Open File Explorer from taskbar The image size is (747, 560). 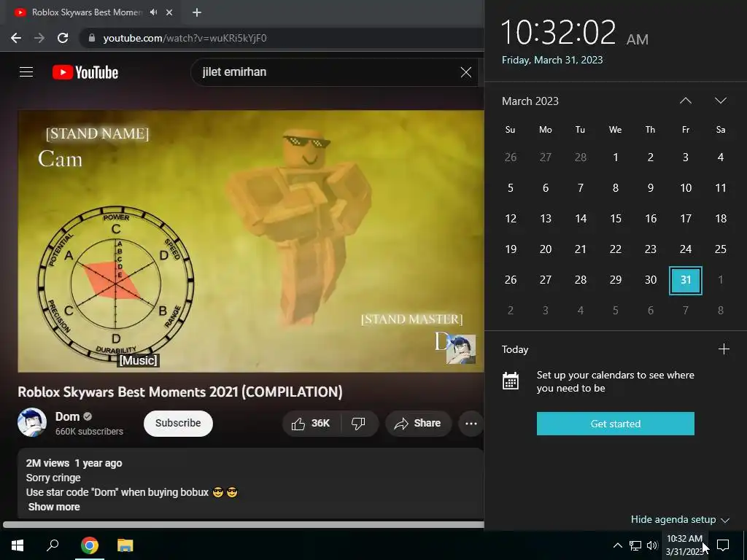pos(125,545)
